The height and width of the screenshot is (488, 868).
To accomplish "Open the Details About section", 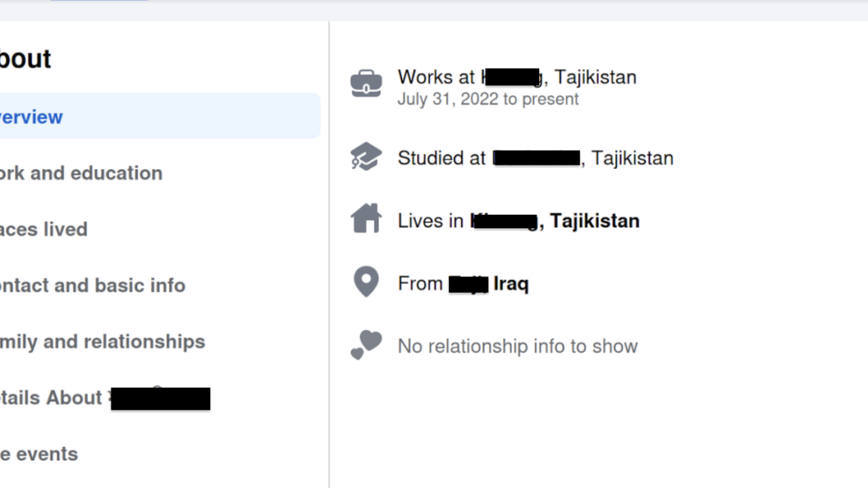I will tap(105, 398).
